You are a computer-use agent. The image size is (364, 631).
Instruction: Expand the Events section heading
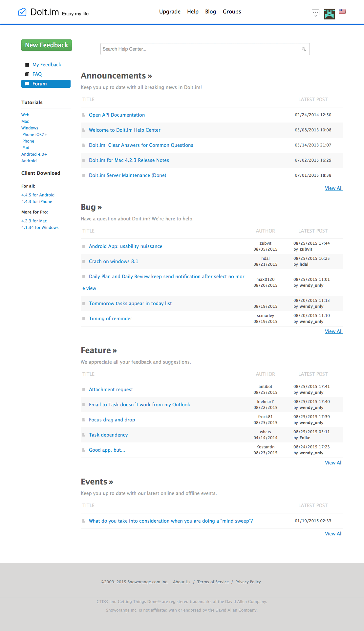[97, 482]
